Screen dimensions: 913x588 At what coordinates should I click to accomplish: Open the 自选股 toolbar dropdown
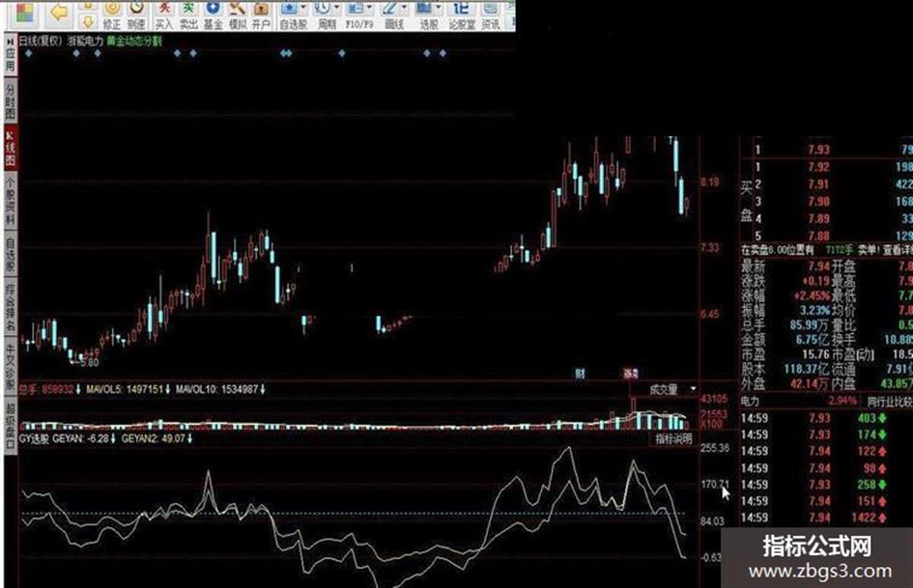[303, 8]
